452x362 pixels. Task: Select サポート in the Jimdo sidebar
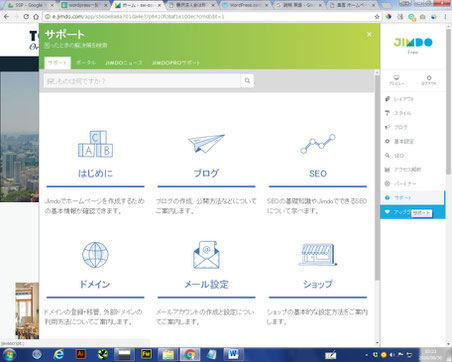(412, 198)
